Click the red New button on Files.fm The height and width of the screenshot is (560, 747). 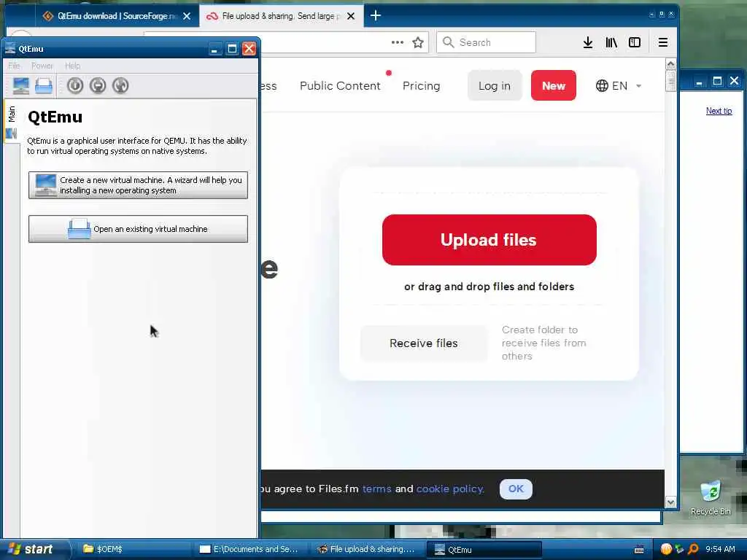(x=554, y=86)
